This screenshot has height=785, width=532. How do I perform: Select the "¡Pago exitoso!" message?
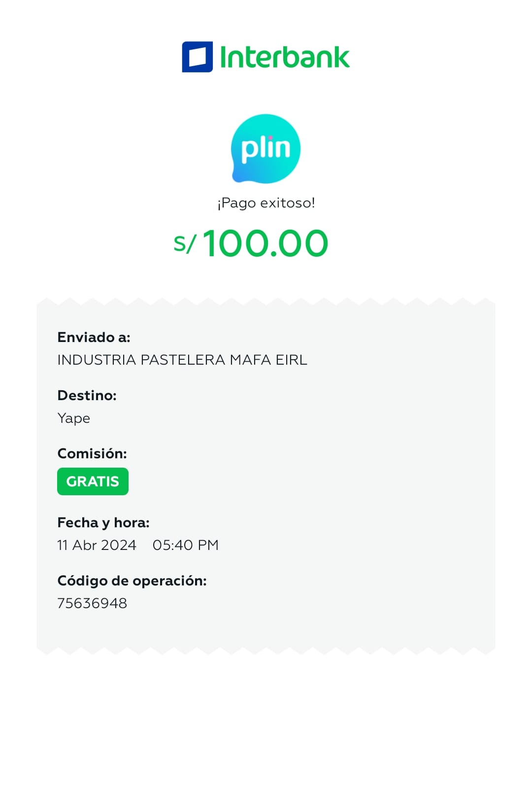pos(266,203)
